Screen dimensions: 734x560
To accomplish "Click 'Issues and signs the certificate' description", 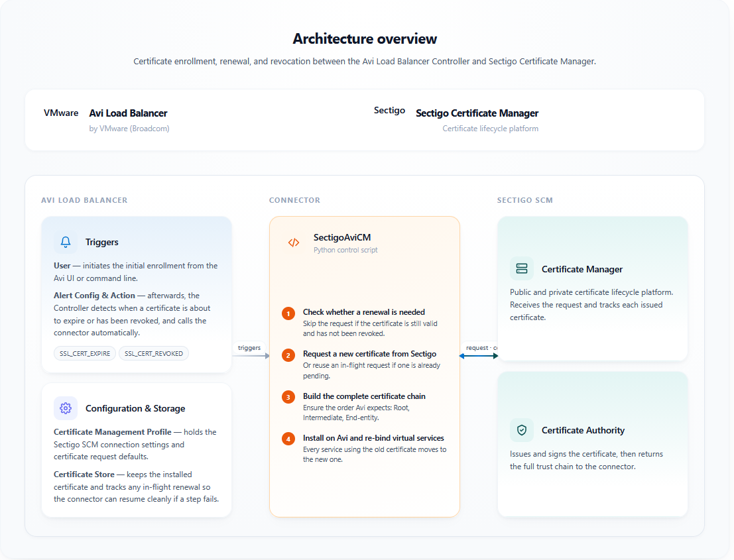I will (x=586, y=461).
